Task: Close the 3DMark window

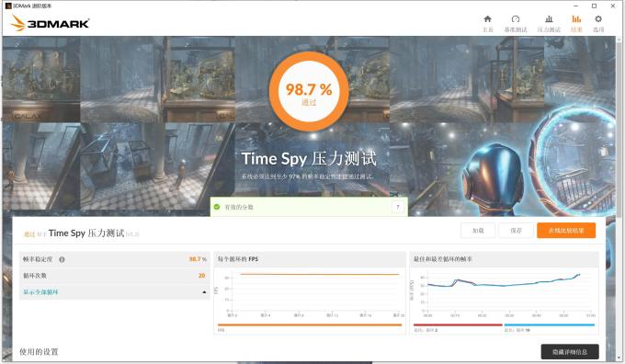Action: point(613,6)
